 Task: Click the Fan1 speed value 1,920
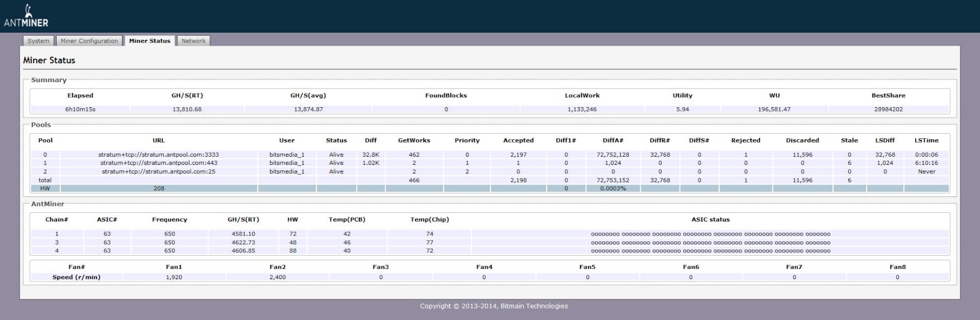tap(174, 277)
